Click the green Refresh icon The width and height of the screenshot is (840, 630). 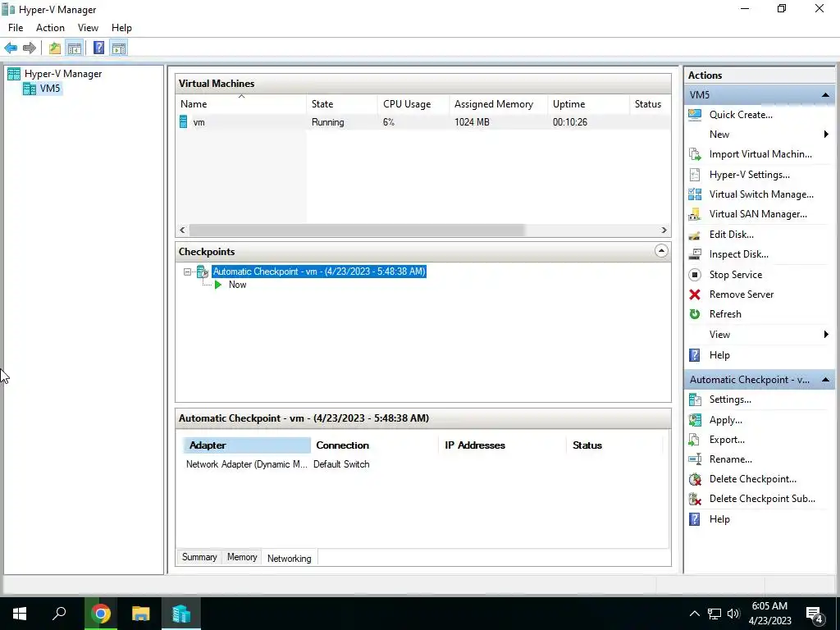pos(695,314)
